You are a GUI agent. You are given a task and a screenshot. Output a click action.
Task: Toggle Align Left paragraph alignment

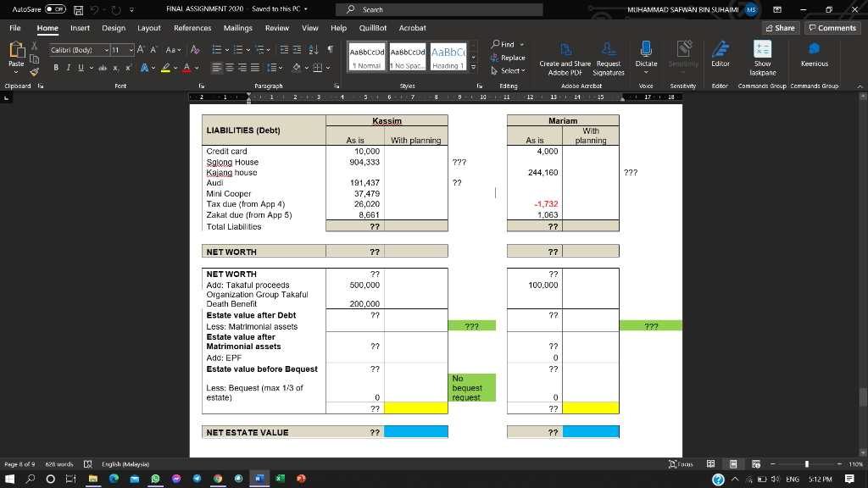[216, 68]
